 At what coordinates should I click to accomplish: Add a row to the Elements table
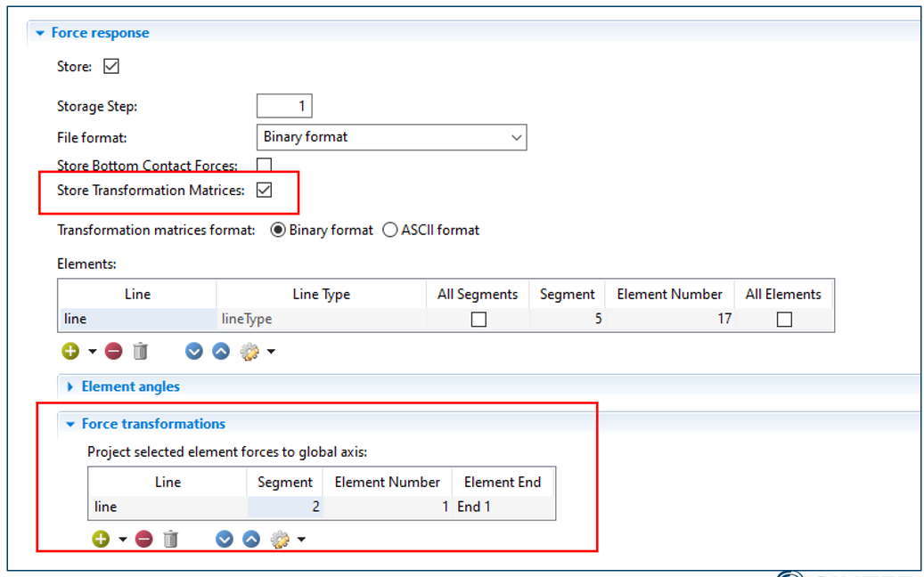70,352
